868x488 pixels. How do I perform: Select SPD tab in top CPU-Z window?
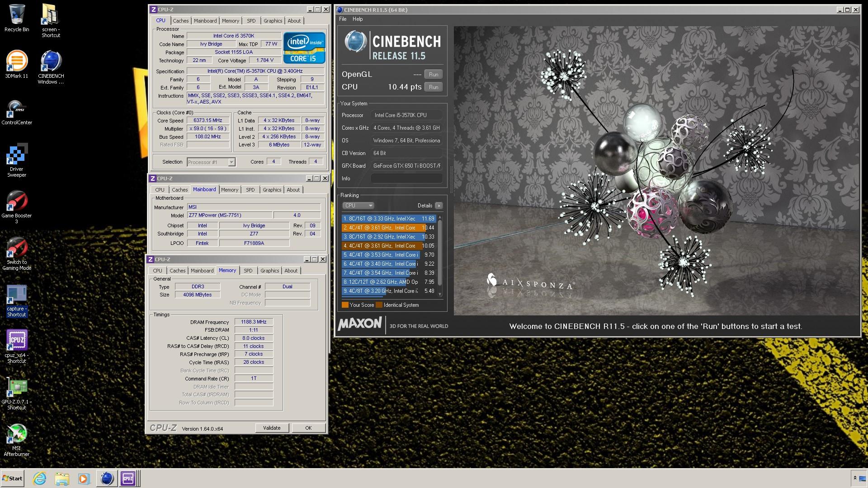click(x=251, y=21)
